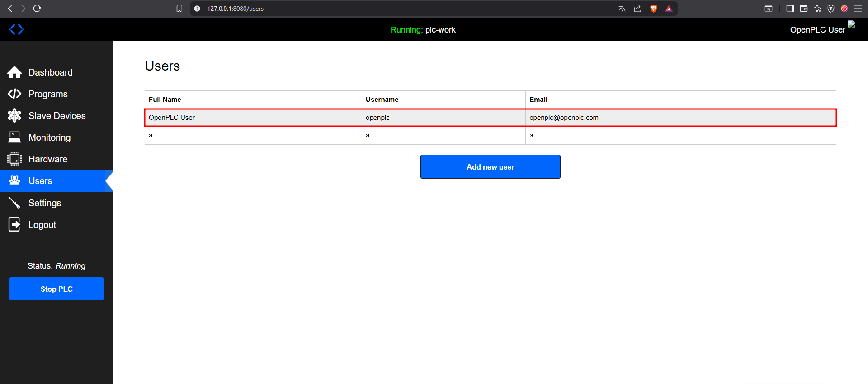Click the share page icon
Image resolution: width=868 pixels, height=384 pixels.
637,9
